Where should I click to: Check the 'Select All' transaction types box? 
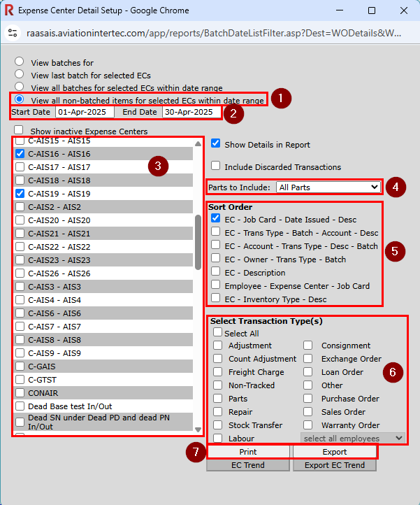(x=217, y=332)
